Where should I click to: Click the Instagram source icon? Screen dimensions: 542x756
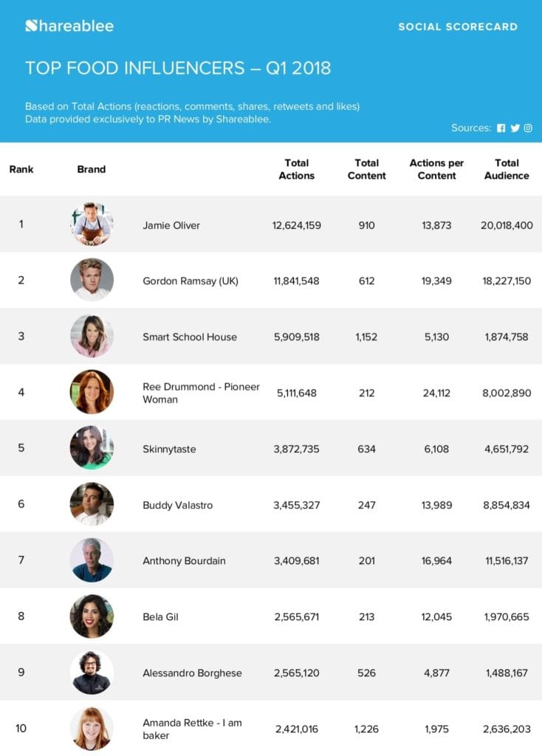528,128
